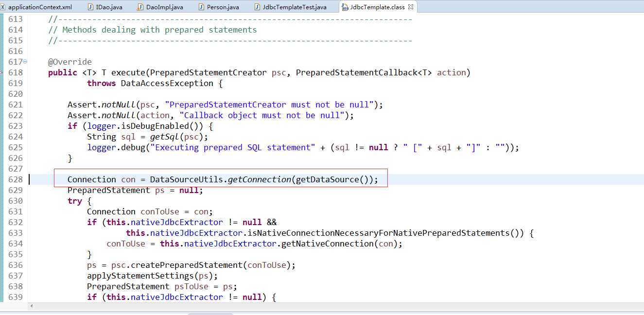
Task: Click line number 639 in the gutter
Action: [x=16, y=297]
